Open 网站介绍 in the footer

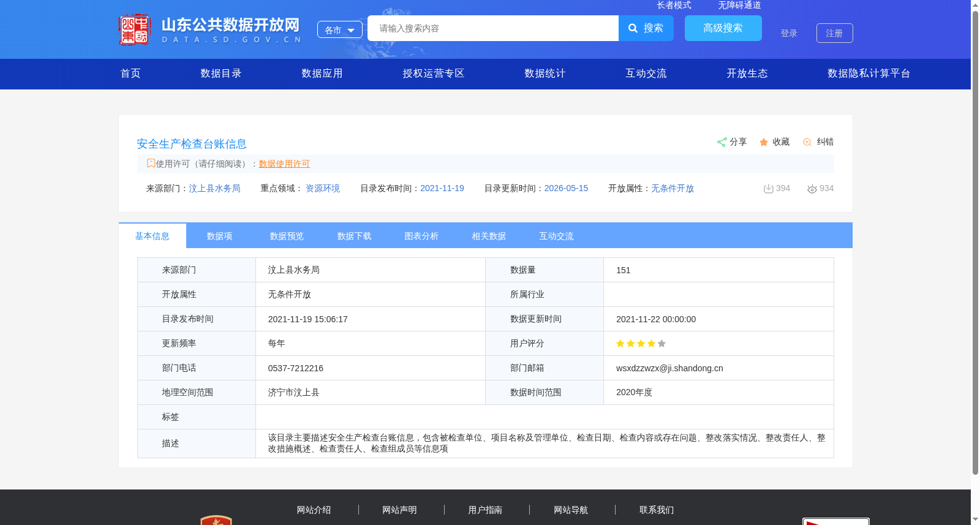314,510
